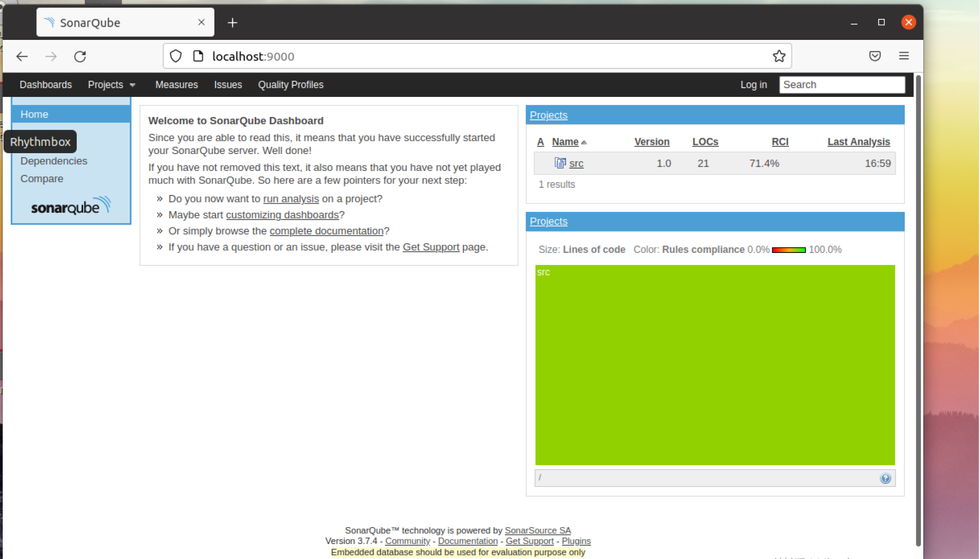
Task: Expand the Projects dropdown arrow
Action: pos(133,85)
